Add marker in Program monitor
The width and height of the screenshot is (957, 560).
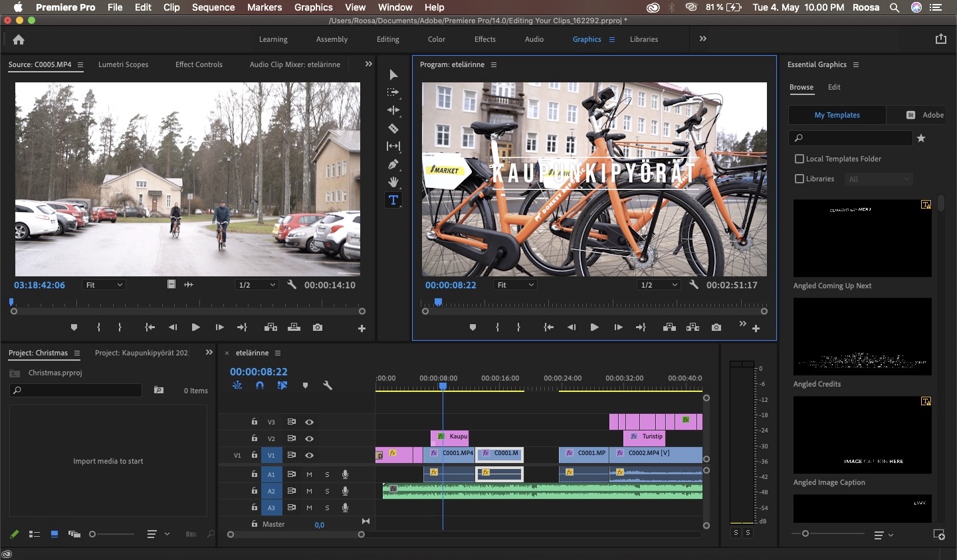click(473, 327)
